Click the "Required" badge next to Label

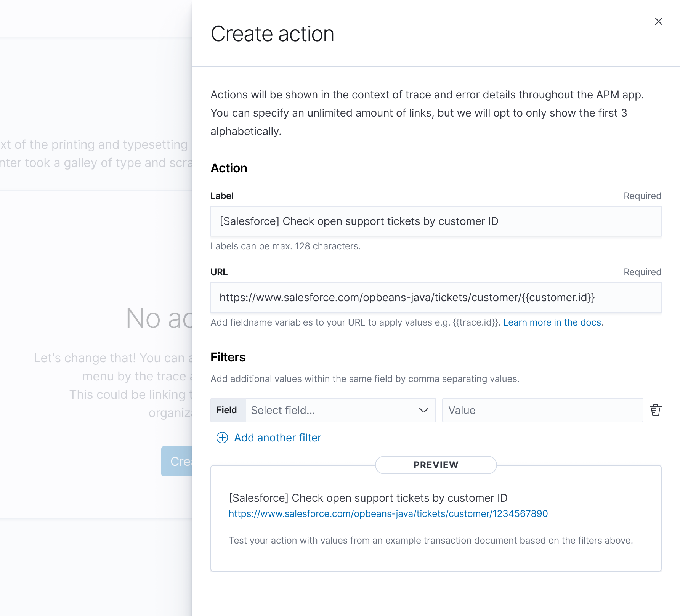tap(642, 196)
